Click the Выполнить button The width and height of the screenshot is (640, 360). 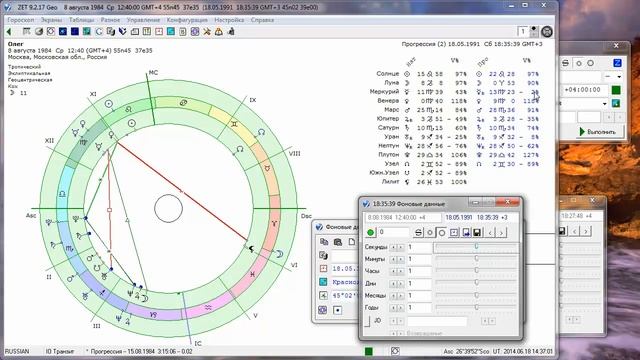coord(597,132)
